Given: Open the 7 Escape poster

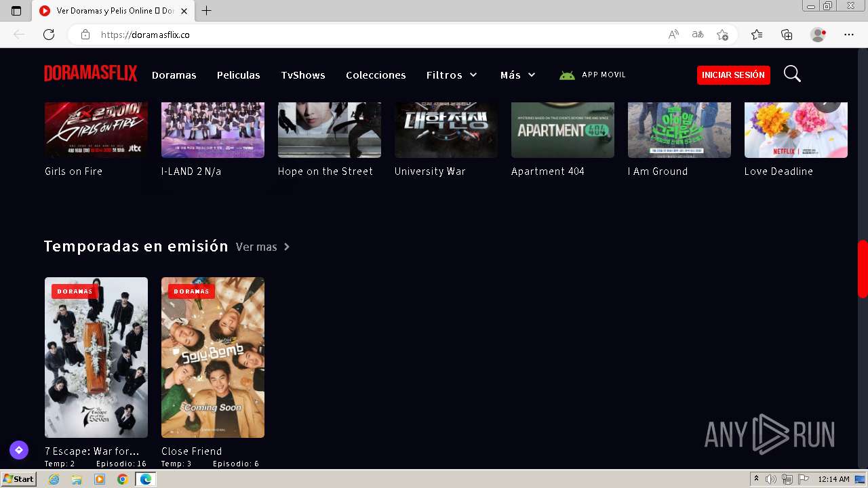Looking at the screenshot, I should coord(96,357).
